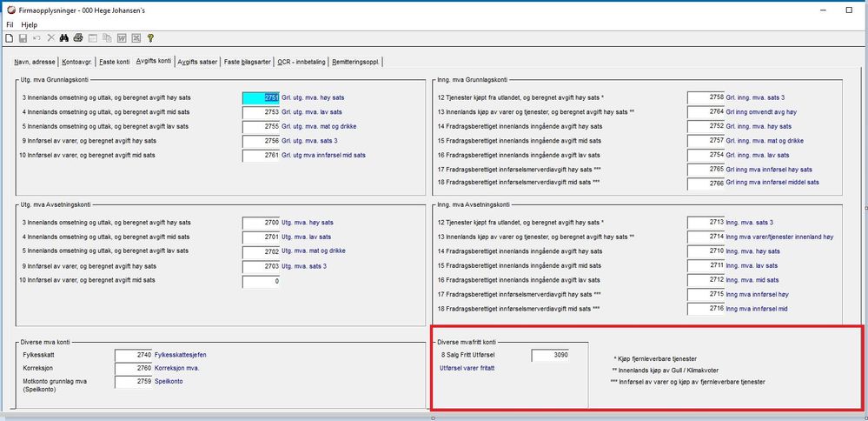Screen dimensions: 868x421
Task: Click the account field containing 2766
Action: (x=706, y=184)
